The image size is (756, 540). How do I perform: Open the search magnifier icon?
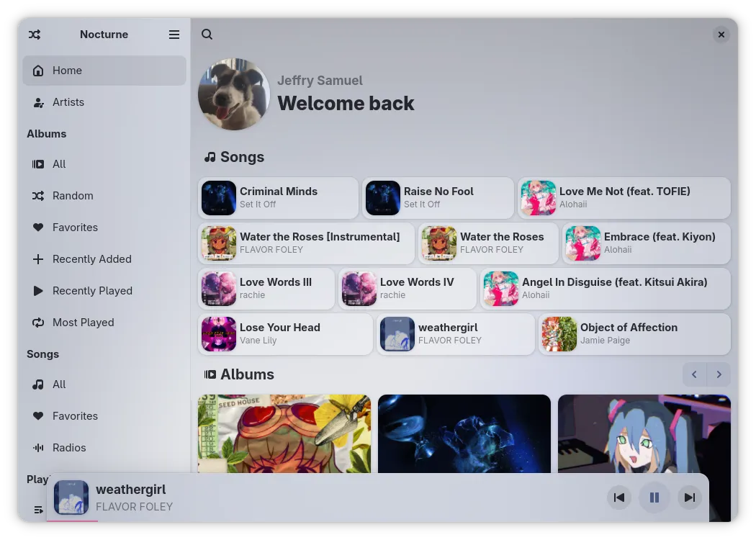coord(207,35)
